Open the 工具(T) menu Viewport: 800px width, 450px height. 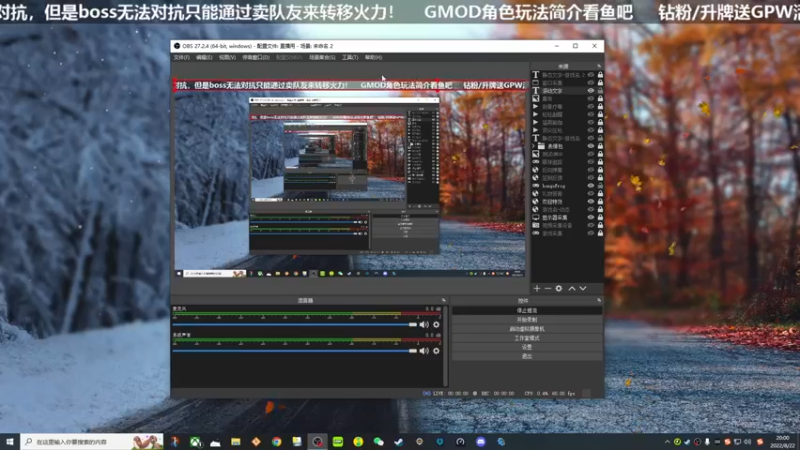point(350,58)
